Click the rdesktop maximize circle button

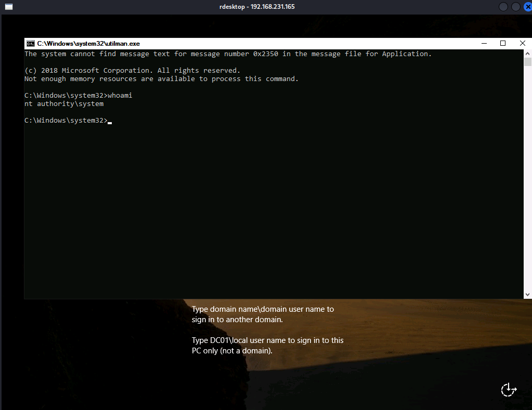(x=515, y=7)
